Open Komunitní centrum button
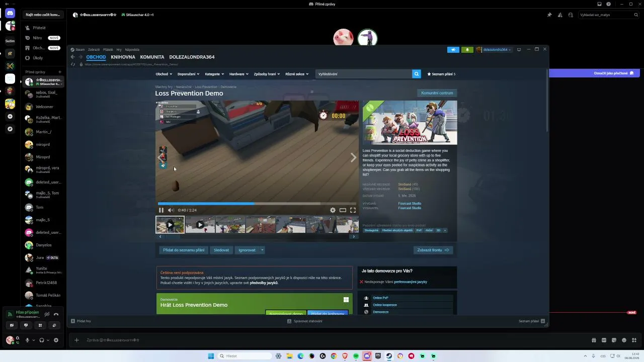This screenshot has width=644, height=362. coord(437,93)
